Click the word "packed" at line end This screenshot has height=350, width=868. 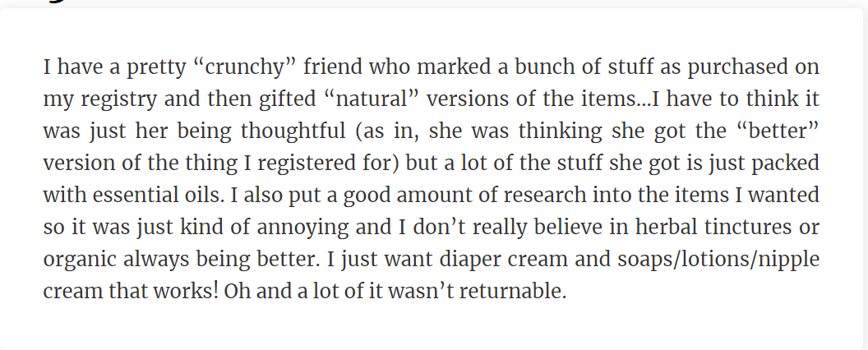click(785, 164)
